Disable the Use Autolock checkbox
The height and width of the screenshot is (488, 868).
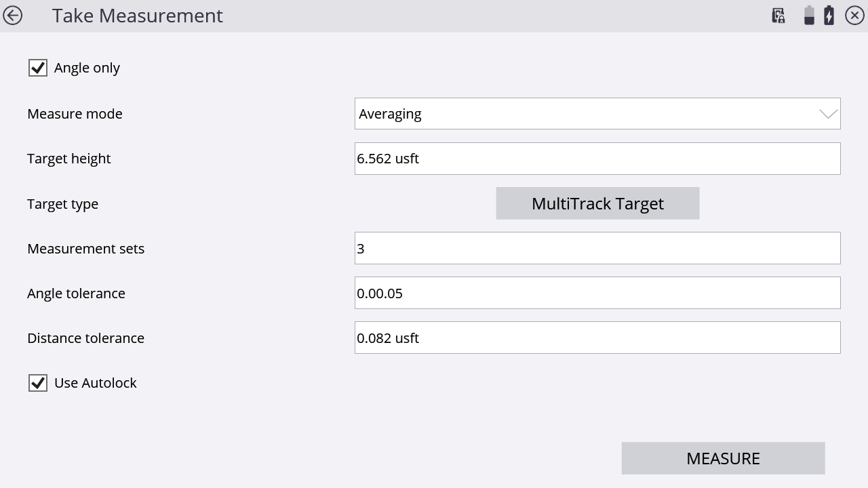point(38,383)
